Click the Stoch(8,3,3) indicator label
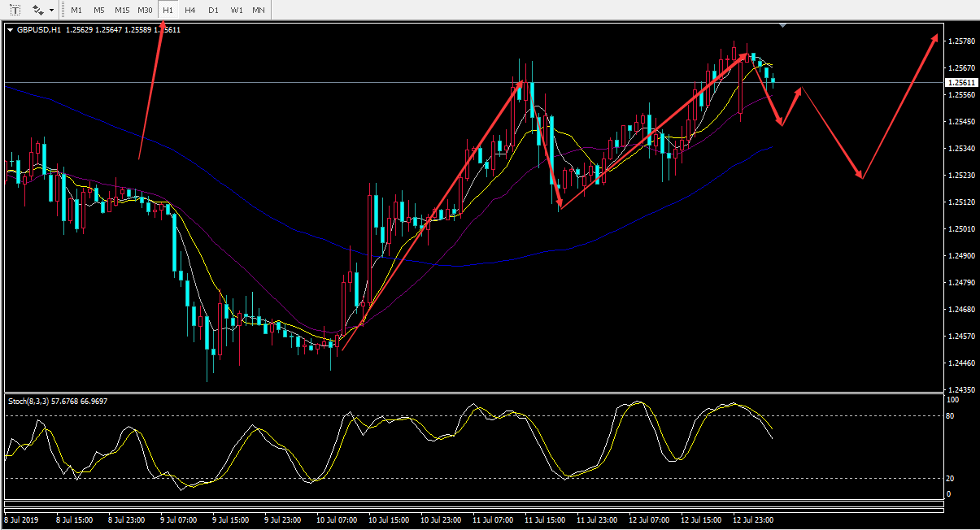The height and width of the screenshot is (530, 980). (57, 401)
